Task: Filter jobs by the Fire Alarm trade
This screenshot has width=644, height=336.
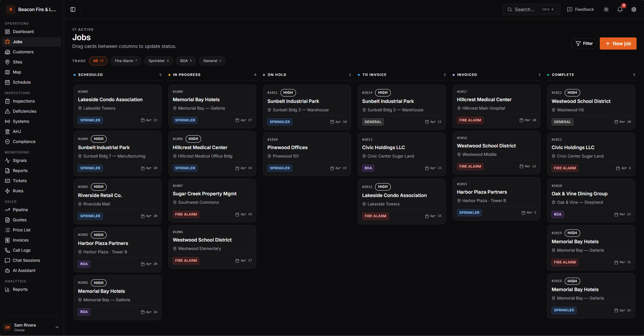Action: coord(126,61)
